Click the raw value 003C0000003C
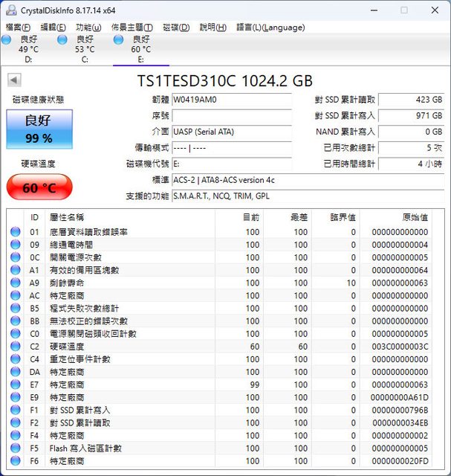This screenshot has height=476, width=451. pyautogui.click(x=400, y=347)
